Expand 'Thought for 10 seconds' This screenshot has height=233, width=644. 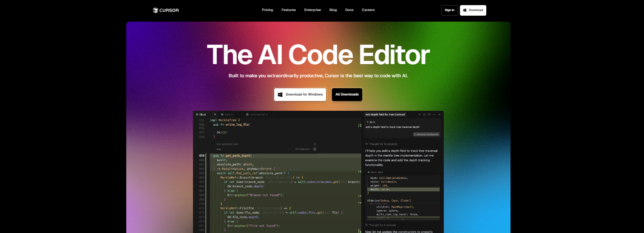381,144
